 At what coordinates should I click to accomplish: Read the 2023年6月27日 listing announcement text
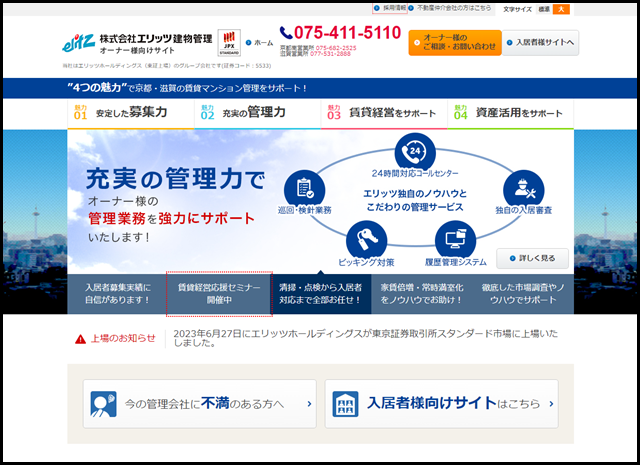(x=365, y=338)
